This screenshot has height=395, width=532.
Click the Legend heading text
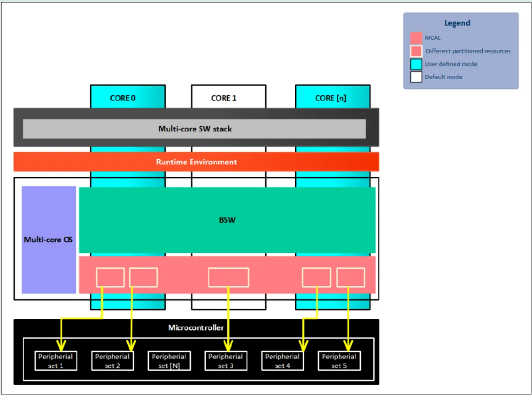point(457,23)
